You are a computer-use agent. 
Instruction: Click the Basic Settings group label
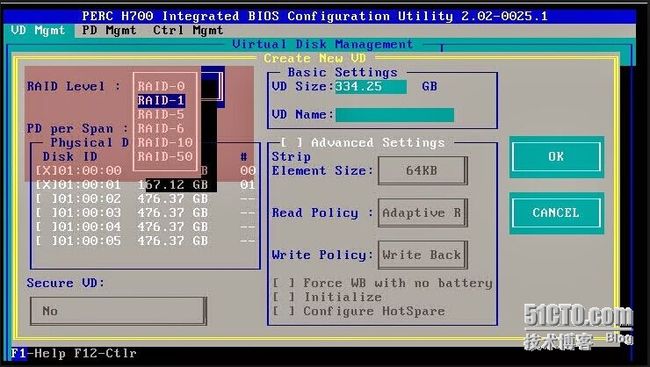tap(342, 73)
